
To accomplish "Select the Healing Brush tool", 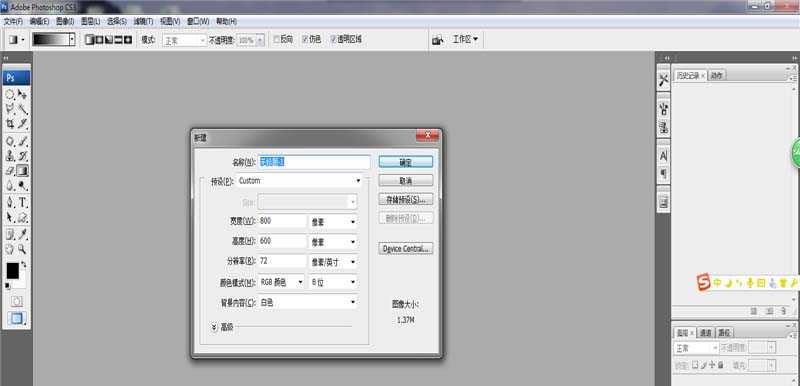I will [x=10, y=141].
